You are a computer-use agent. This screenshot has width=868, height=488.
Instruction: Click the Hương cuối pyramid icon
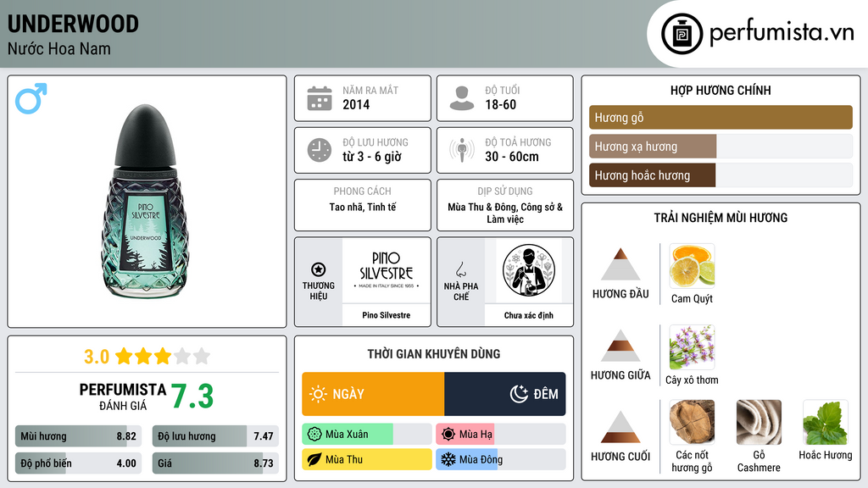tap(620, 427)
